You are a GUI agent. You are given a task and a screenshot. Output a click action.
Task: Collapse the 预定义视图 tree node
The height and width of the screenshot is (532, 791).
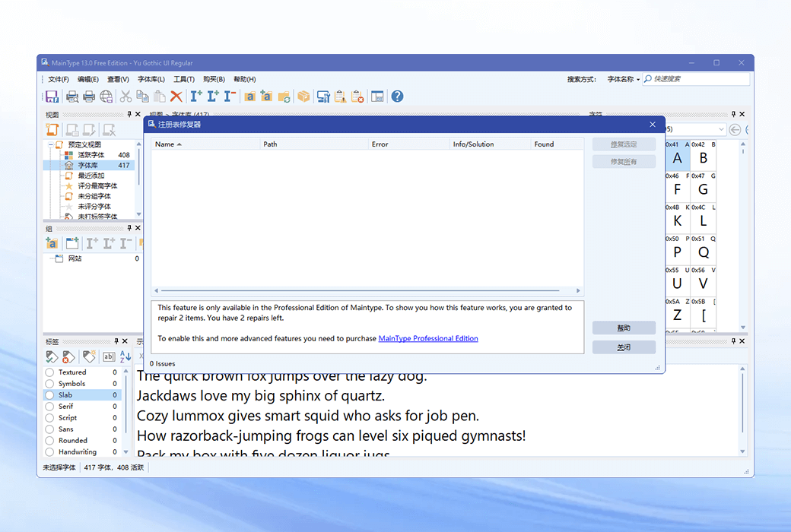tap(51, 144)
